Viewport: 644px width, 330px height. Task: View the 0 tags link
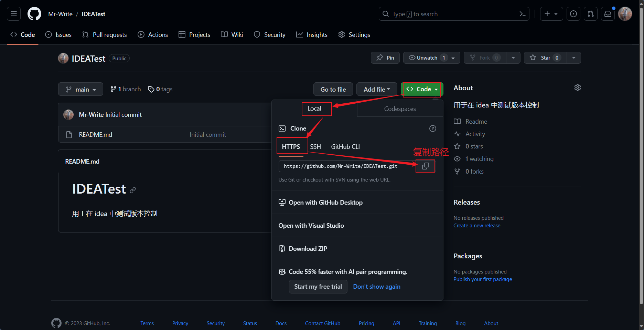(x=160, y=89)
